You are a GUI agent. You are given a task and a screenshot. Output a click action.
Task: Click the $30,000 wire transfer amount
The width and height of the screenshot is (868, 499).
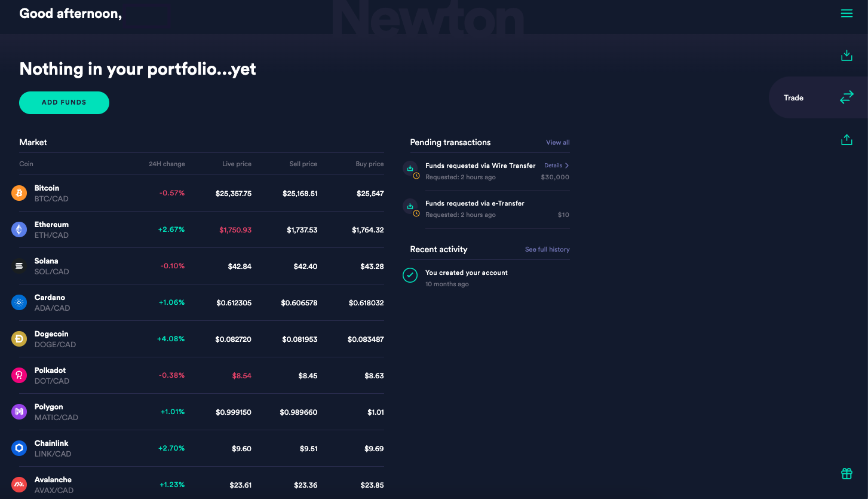point(555,177)
